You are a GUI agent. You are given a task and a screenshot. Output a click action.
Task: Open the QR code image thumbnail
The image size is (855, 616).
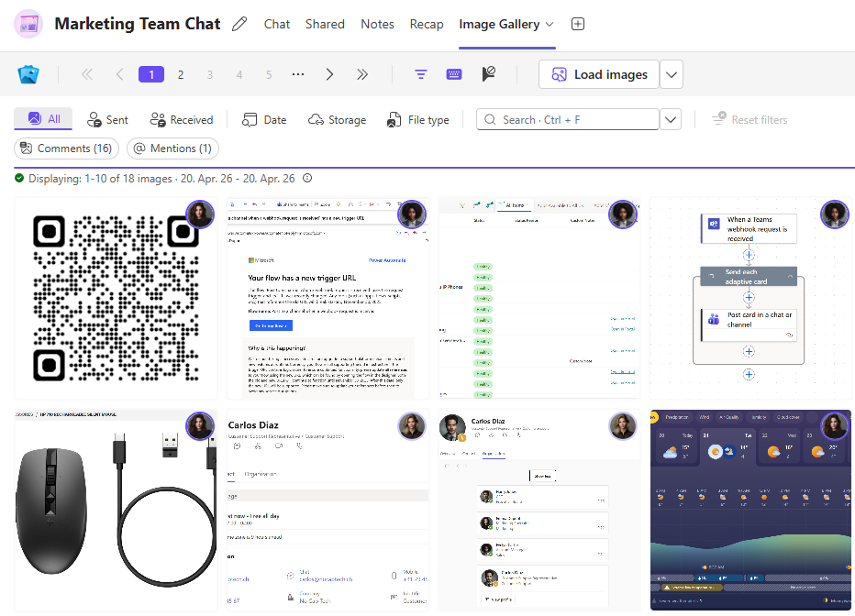click(116, 298)
